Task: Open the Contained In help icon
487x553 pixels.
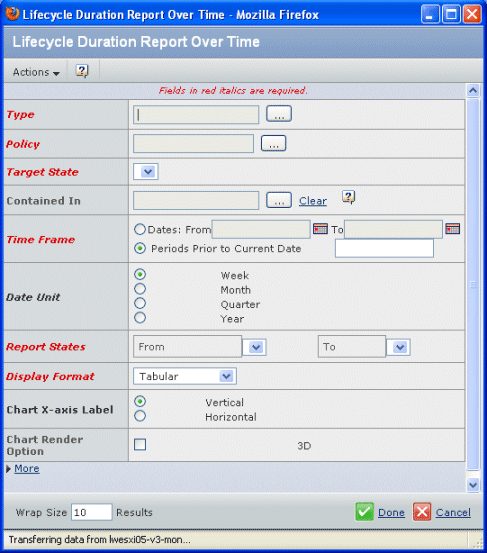Action: [348, 197]
